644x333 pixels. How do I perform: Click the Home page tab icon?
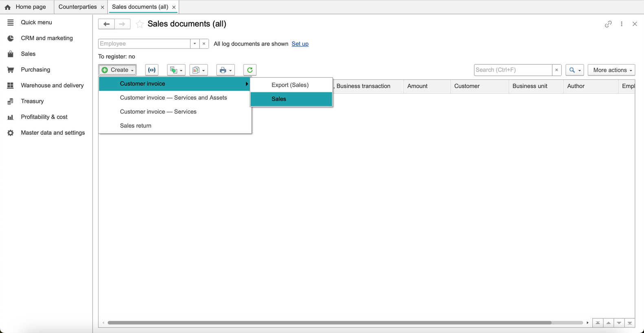[8, 7]
